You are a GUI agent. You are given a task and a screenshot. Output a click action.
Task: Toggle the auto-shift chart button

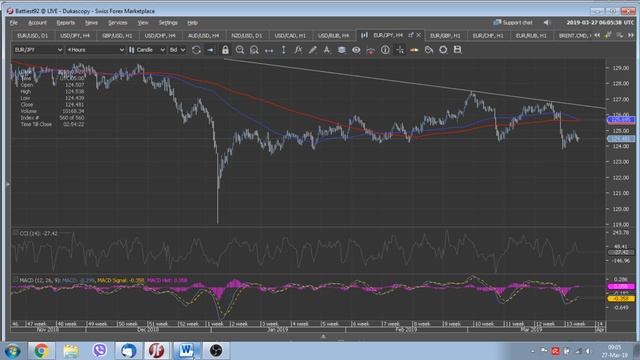(210, 50)
